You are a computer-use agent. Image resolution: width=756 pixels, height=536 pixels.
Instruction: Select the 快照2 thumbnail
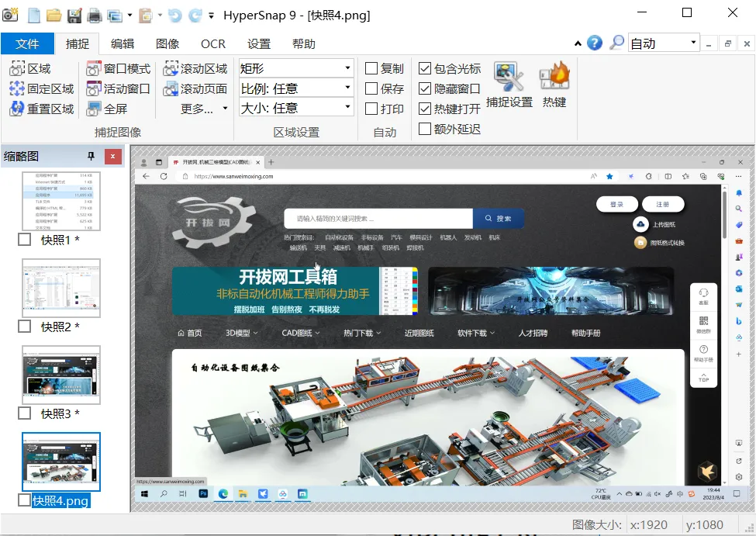click(61, 288)
